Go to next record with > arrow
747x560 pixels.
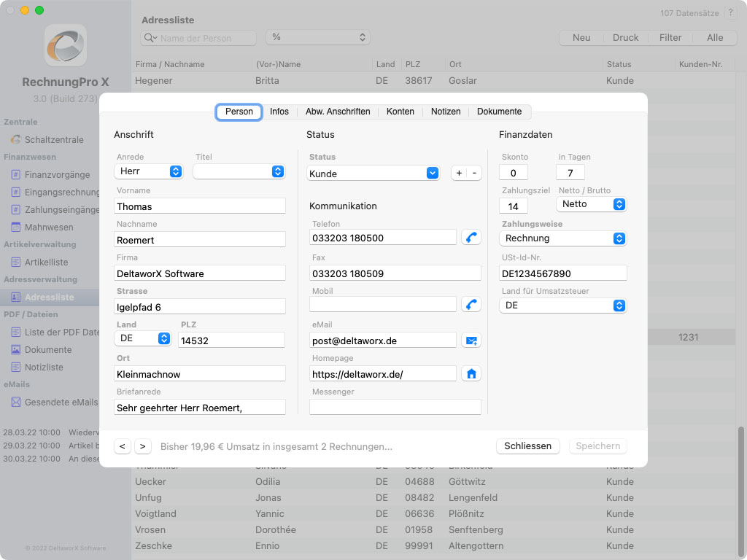click(142, 446)
